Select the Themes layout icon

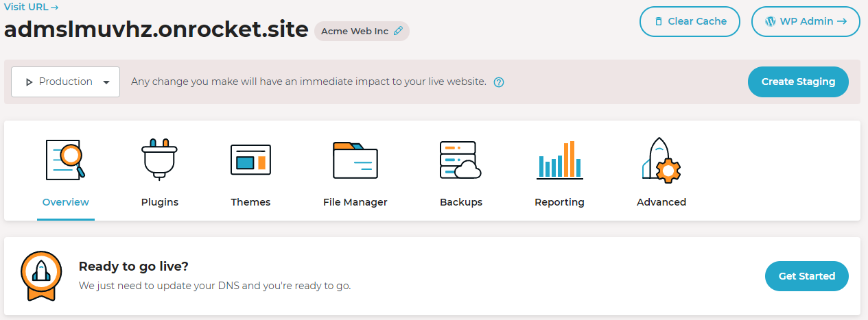(250, 159)
